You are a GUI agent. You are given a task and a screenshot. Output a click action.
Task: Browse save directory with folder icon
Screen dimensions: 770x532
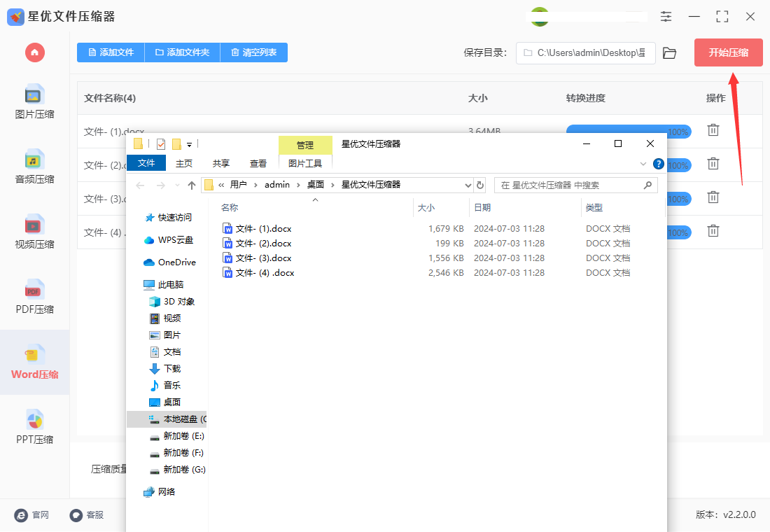pyautogui.click(x=669, y=53)
